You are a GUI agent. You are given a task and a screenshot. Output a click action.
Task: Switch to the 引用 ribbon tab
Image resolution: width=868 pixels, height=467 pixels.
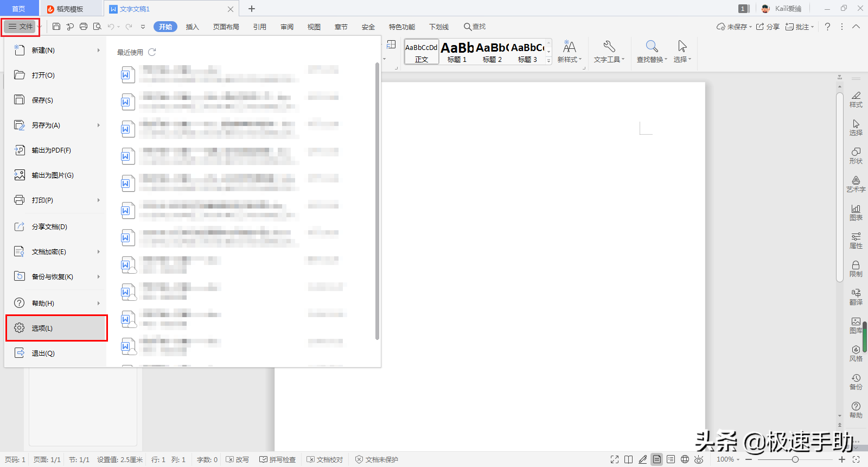click(x=260, y=27)
